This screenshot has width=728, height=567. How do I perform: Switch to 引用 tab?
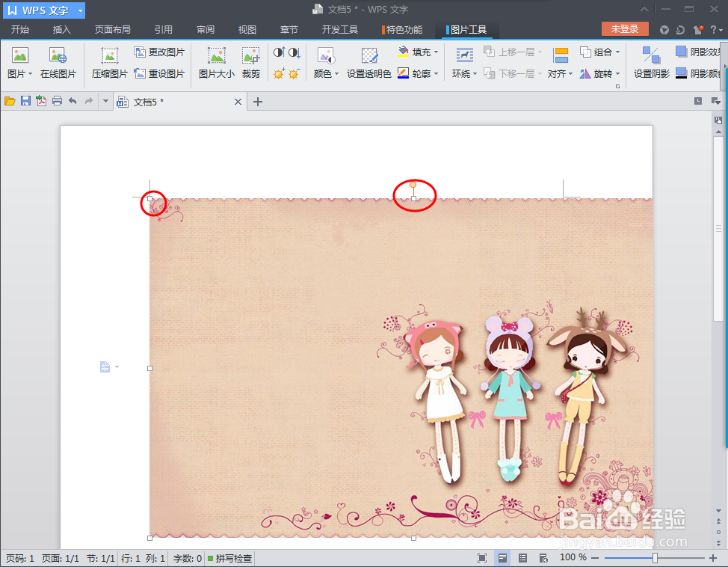pos(164,30)
